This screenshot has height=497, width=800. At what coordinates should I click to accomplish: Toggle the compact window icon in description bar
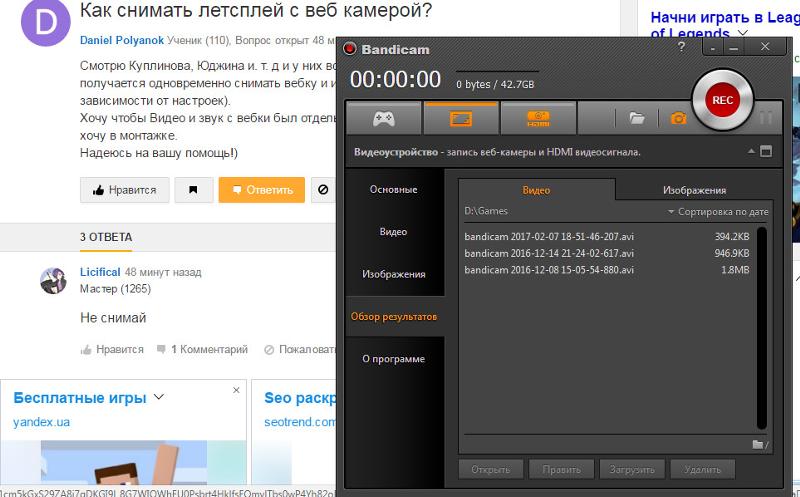point(766,151)
